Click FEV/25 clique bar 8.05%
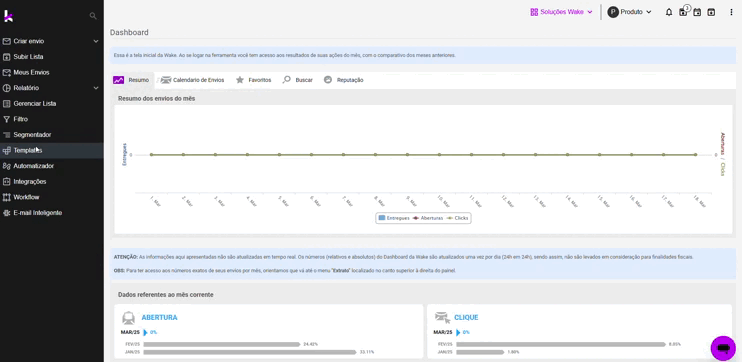Screen dimensions: 742x362 pyautogui.click(x=561, y=344)
